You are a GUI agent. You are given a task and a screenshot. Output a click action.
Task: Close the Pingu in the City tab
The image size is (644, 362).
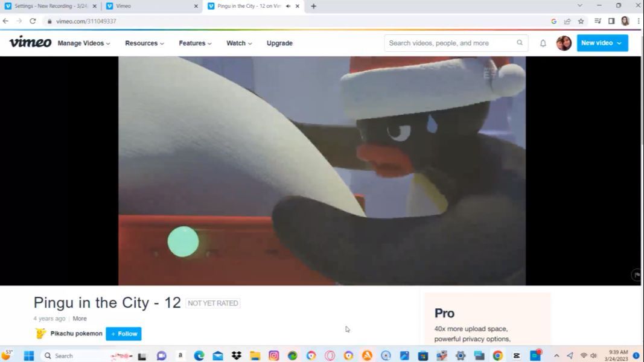point(298,6)
